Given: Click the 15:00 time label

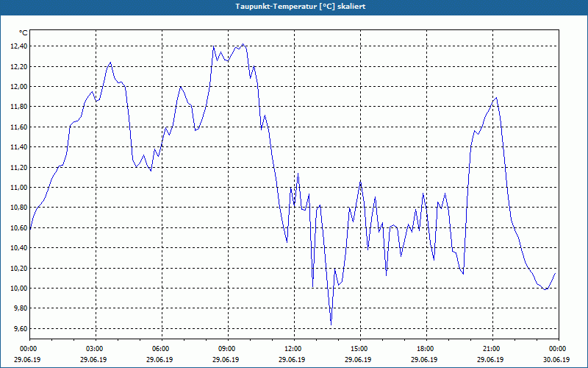Looking at the screenshot, I should tap(358, 349).
